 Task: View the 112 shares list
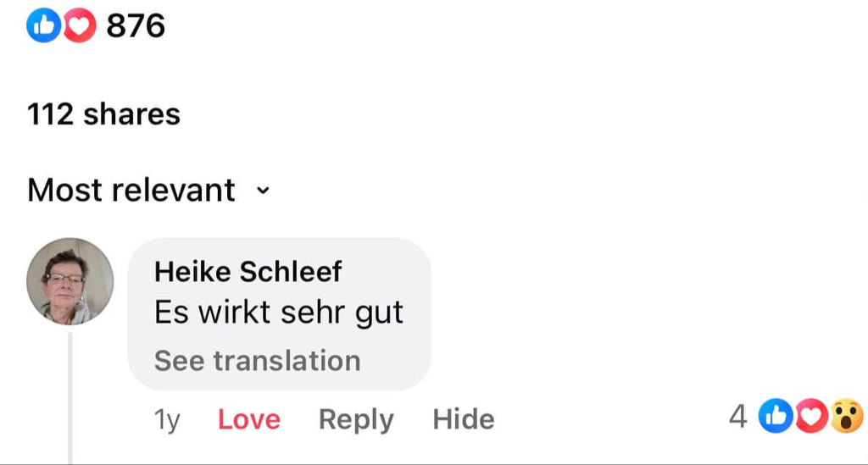pos(103,114)
